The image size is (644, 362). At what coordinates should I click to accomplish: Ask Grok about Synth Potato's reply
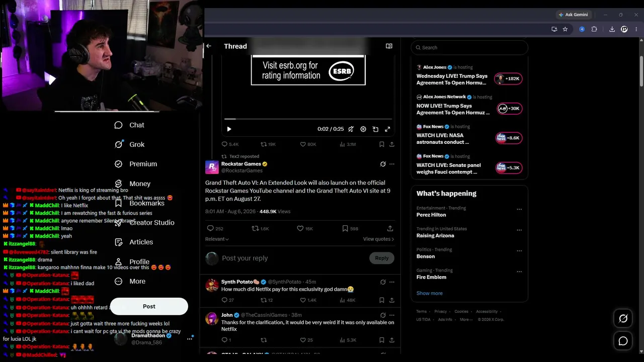pos(383,282)
